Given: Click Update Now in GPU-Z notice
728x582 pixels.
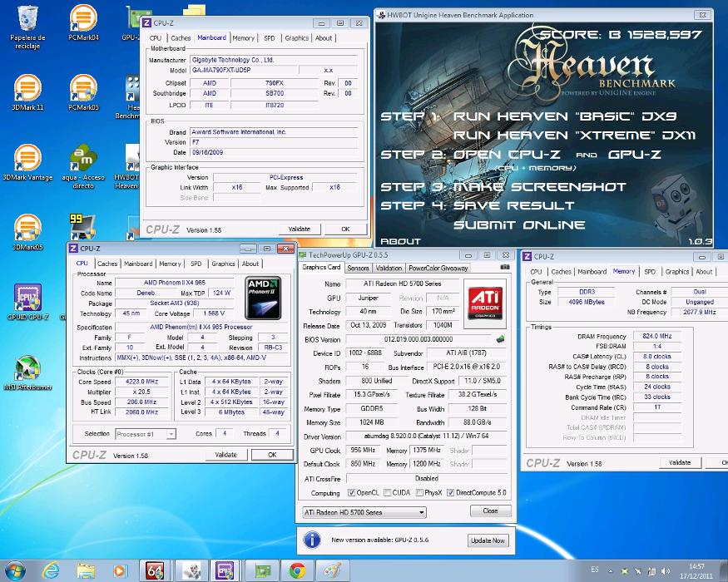Looking at the screenshot, I should (x=488, y=540).
